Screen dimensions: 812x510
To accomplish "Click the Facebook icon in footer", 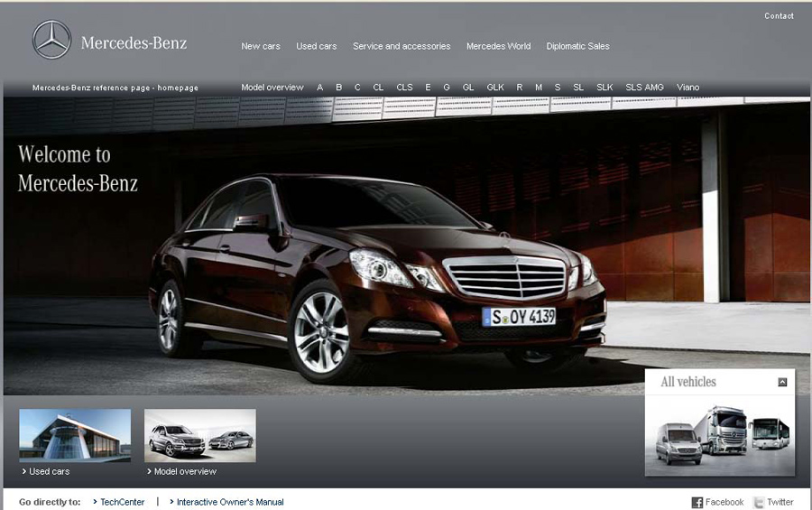I will [697, 502].
